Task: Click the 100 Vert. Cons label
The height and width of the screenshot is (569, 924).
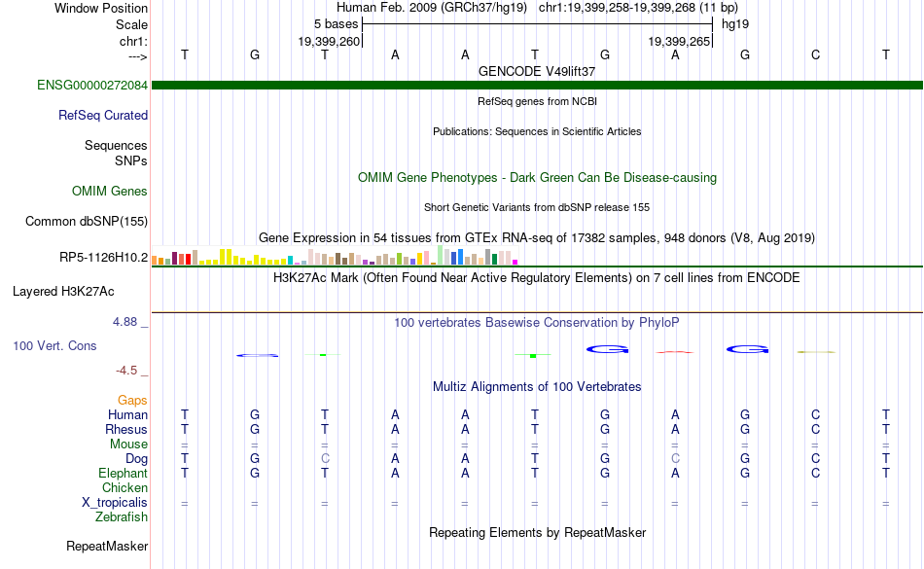Action: 54,345
